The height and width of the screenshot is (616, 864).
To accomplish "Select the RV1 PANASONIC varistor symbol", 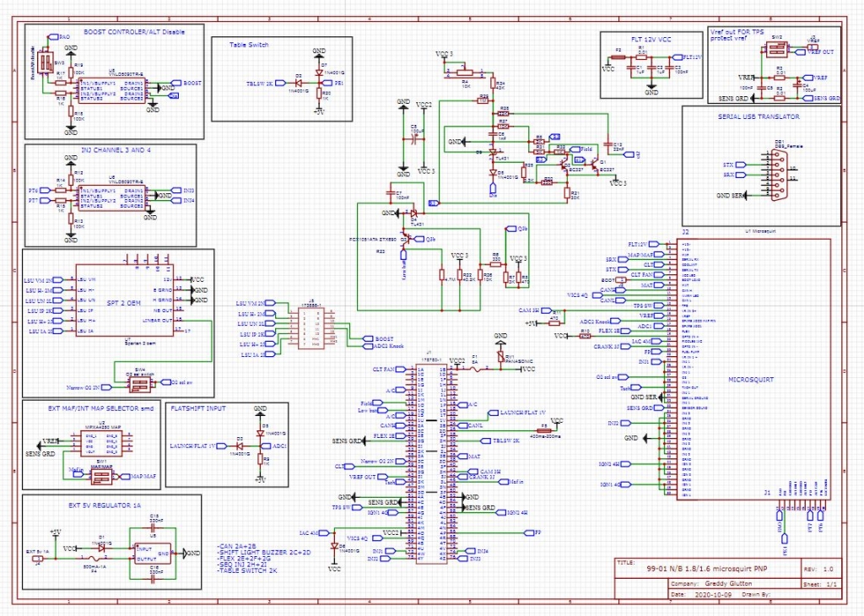I will tap(501, 356).
